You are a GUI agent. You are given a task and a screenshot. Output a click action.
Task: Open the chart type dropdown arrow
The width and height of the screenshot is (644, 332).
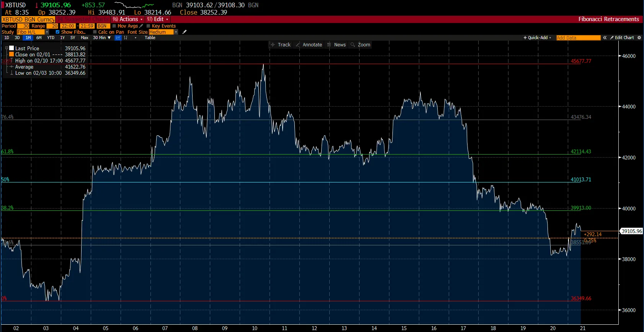point(136,38)
